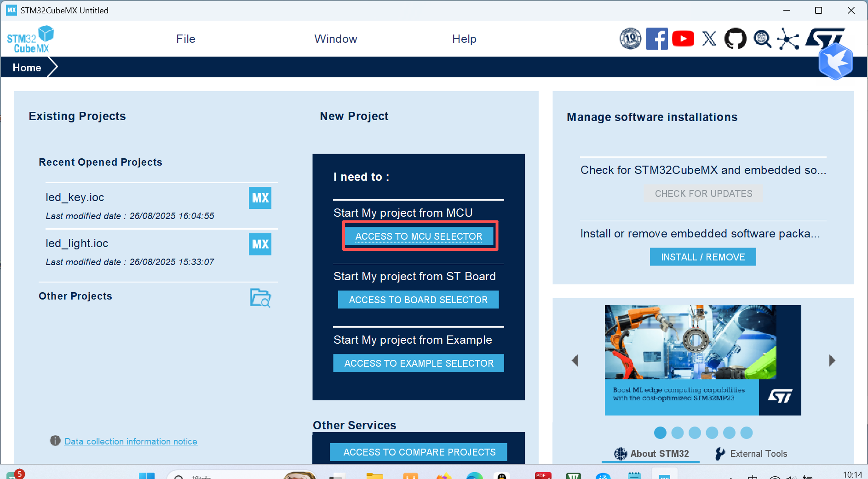Image resolution: width=868 pixels, height=479 pixels.
Task: Select the sixth carousel dot
Action: pyautogui.click(x=747, y=433)
